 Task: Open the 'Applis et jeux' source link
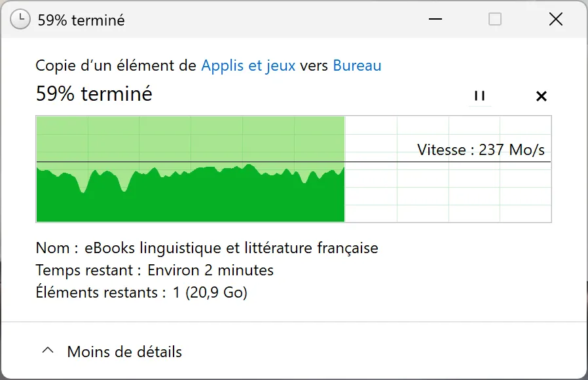(248, 65)
